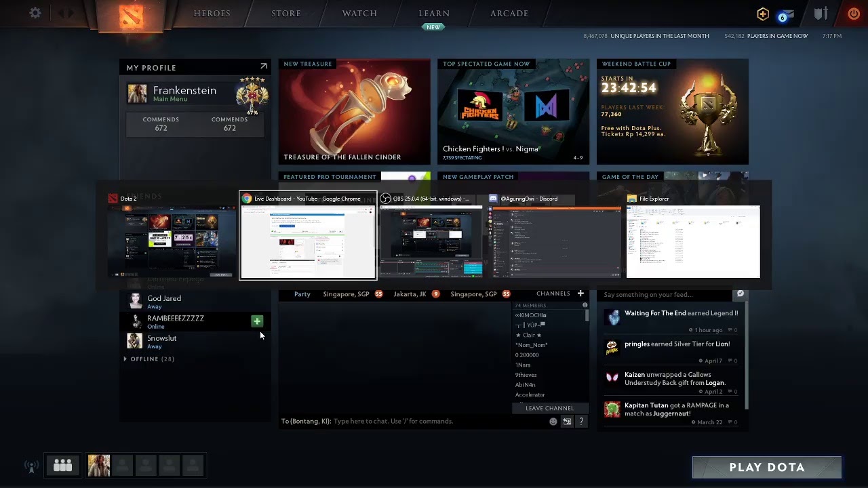The image size is (868, 488).
Task: Add a new chat channel plus
Action: coord(580,293)
